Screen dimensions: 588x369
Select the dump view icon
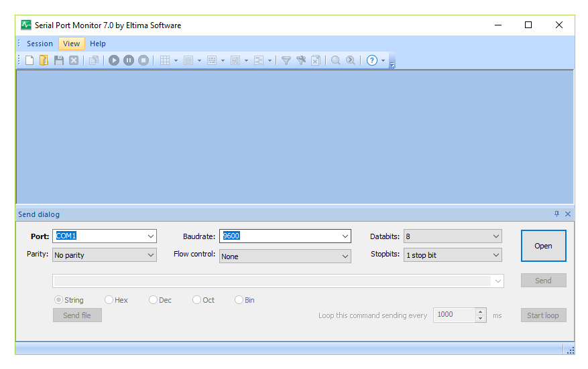pyautogui.click(x=212, y=60)
